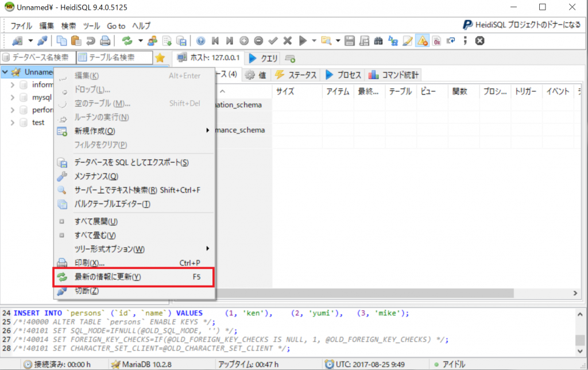Viewport: 588px width, 370px height.
Task: Click the semicolon delimiter toolbar icon
Action: coord(465,41)
